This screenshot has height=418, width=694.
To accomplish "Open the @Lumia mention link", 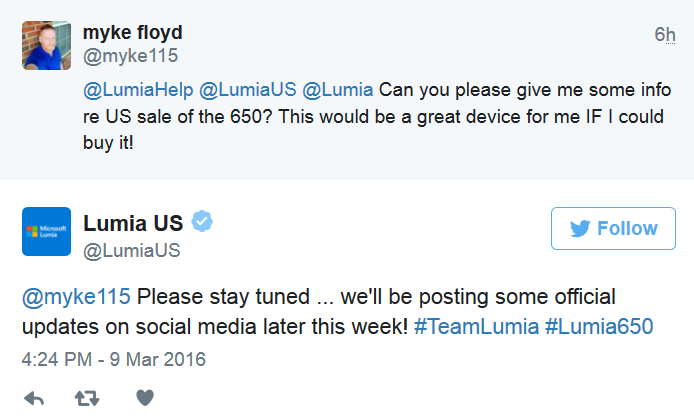I will (x=337, y=90).
